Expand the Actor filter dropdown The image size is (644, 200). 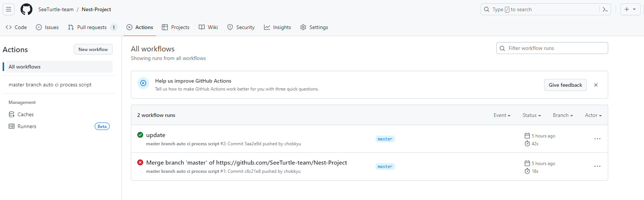point(593,115)
